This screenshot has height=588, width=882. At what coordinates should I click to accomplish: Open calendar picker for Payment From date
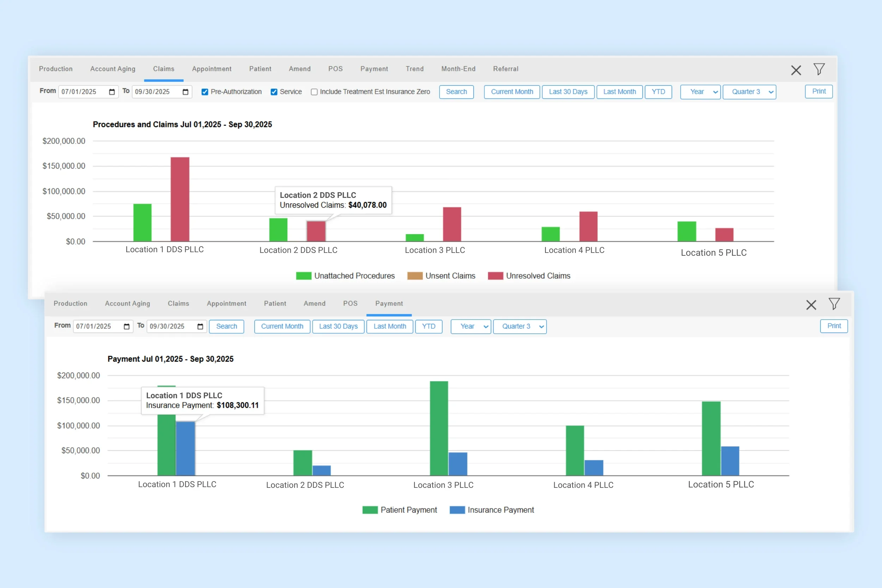pyautogui.click(x=126, y=327)
